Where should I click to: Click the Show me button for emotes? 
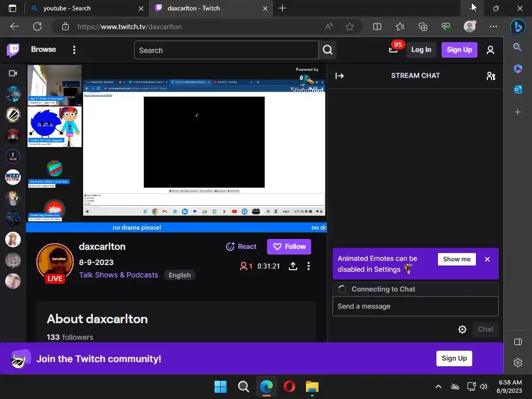tap(457, 259)
